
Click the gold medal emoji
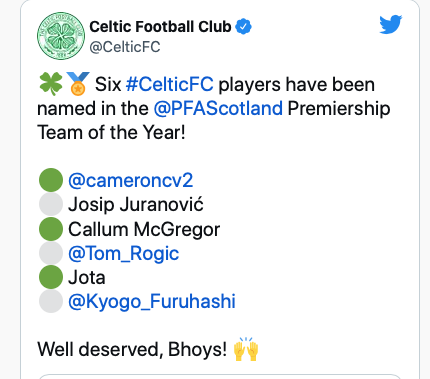78,84
